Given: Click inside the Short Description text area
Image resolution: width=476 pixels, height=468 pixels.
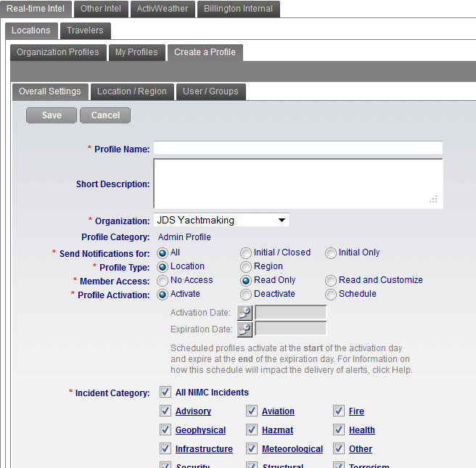Looking at the screenshot, I should pos(297,184).
